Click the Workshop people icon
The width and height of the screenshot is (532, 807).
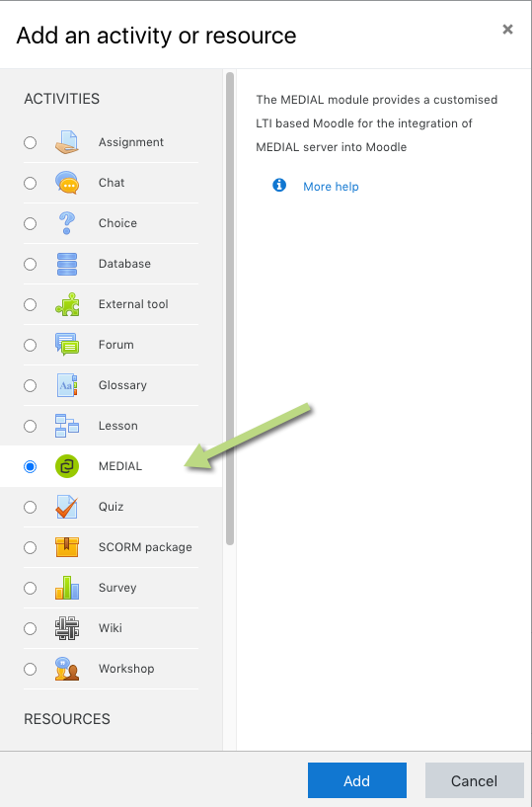tap(67, 669)
